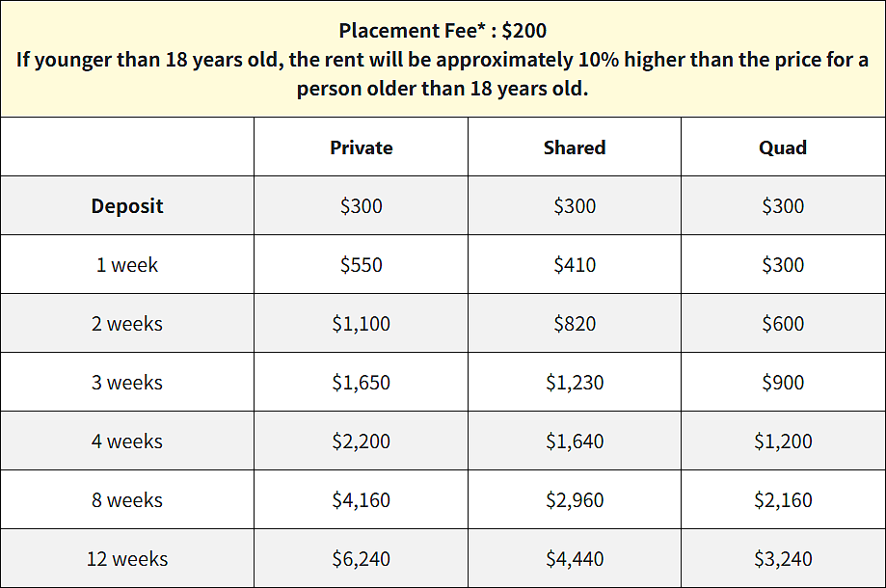Click the Placement Fee $200 heading
886x588 pixels.
(x=443, y=31)
